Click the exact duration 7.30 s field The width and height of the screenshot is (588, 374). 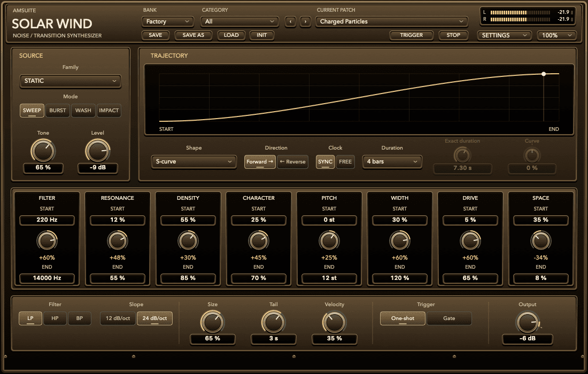click(x=462, y=168)
